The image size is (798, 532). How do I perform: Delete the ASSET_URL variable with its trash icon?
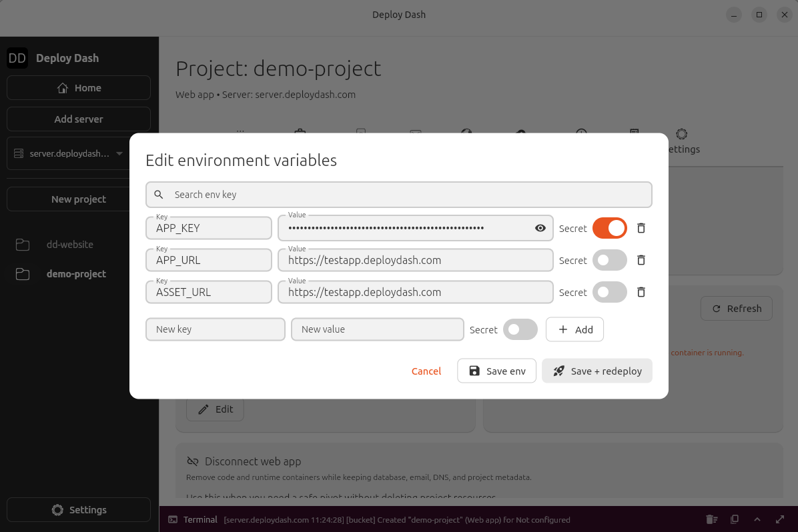pyautogui.click(x=641, y=292)
